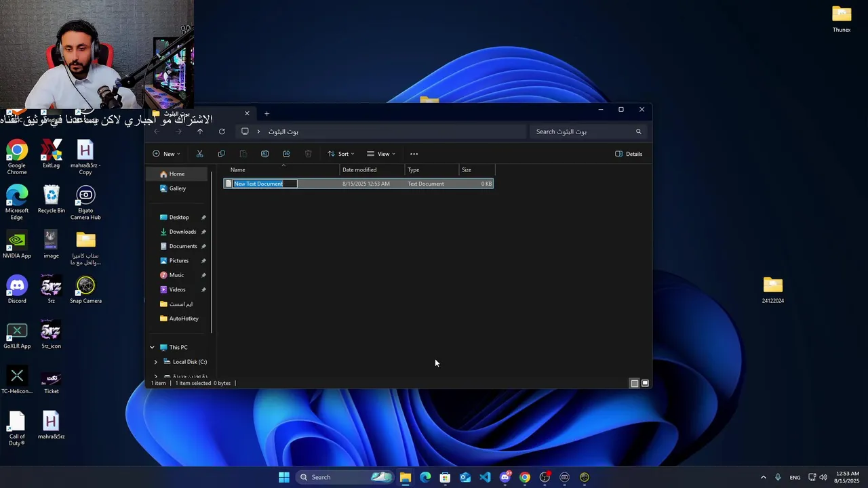This screenshot has height=488, width=868.
Task: Switch to details view layout icon
Action: [635, 384]
